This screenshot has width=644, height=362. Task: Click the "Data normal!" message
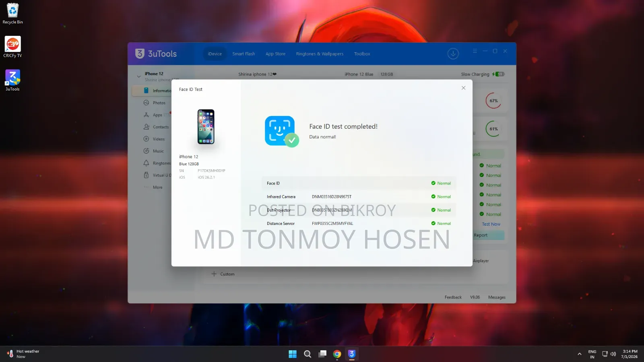(322, 137)
